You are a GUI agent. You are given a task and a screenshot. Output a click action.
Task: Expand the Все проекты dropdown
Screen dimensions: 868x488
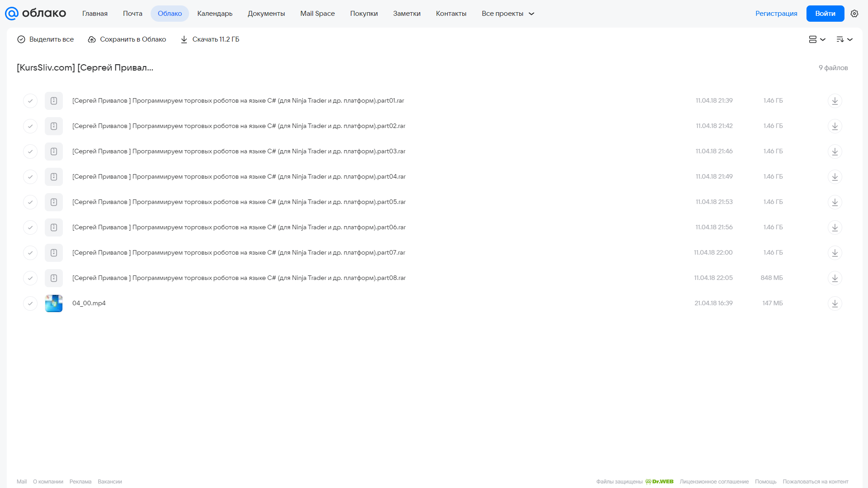point(508,14)
